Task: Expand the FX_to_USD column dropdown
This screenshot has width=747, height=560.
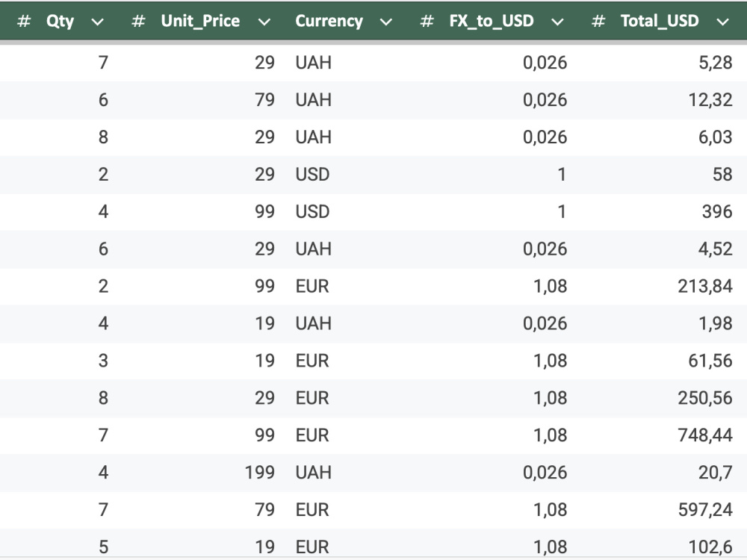Action: (x=557, y=22)
